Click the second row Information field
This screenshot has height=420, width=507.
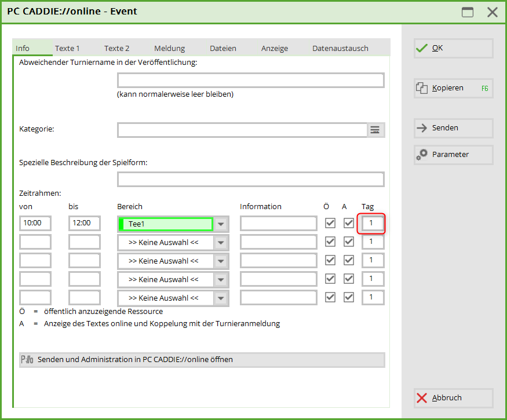pos(278,242)
